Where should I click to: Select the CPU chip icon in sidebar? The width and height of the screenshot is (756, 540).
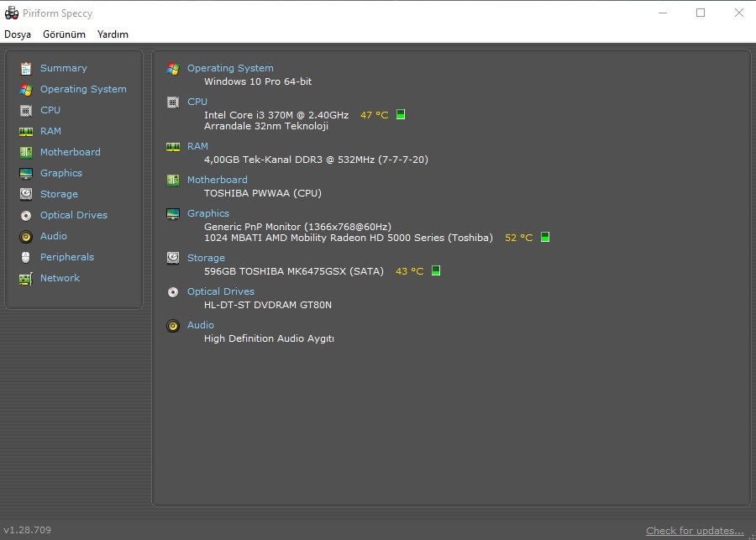(25, 110)
